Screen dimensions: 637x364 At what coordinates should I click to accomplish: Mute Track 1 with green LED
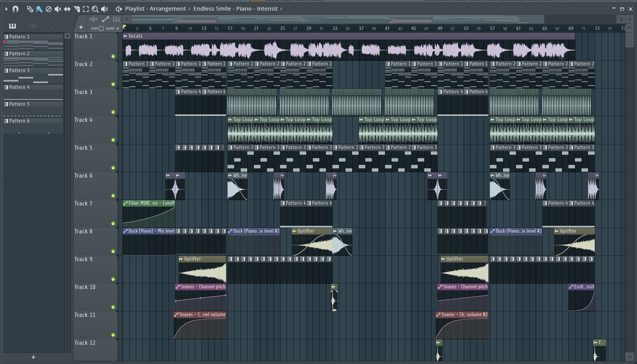tap(113, 56)
